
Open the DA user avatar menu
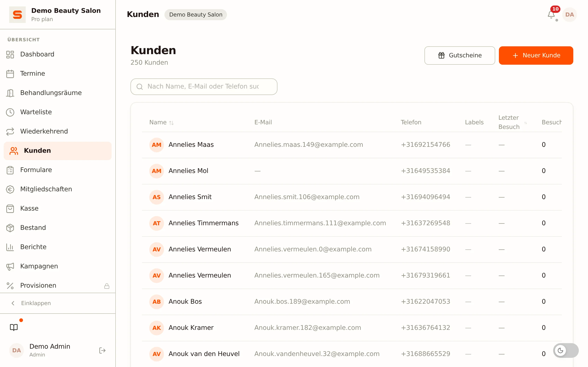pos(569,14)
